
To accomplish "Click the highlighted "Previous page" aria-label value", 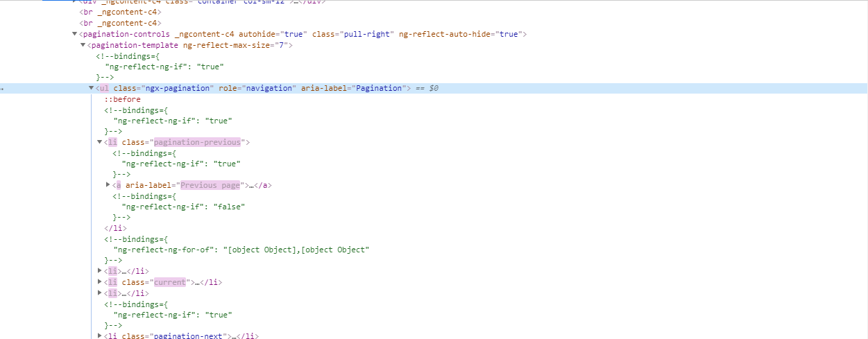I will 210,185.
